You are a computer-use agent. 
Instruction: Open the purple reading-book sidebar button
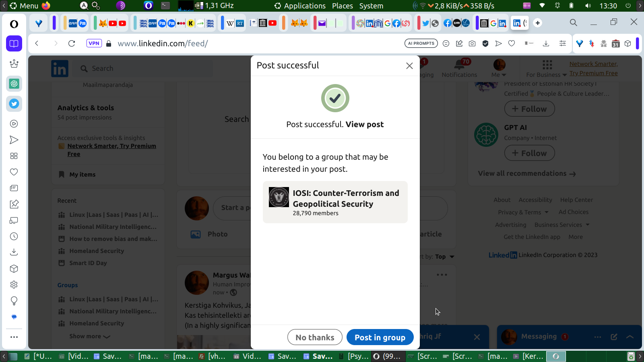point(14,43)
